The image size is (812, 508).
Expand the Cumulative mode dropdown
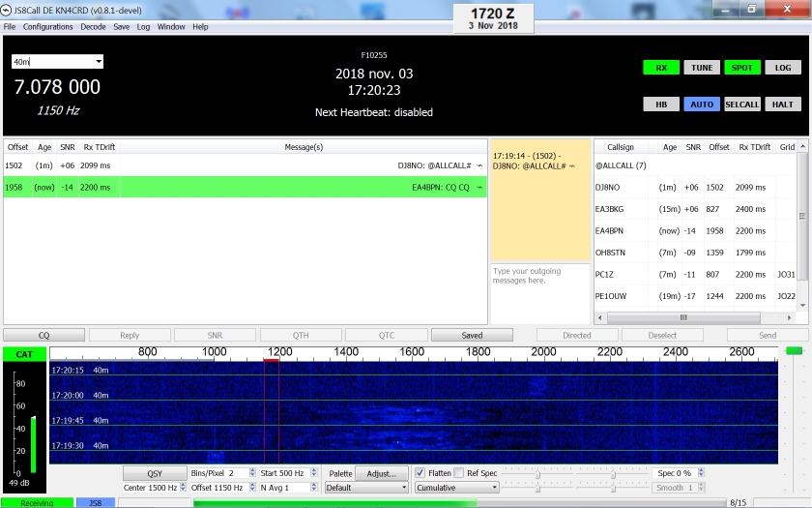point(456,488)
